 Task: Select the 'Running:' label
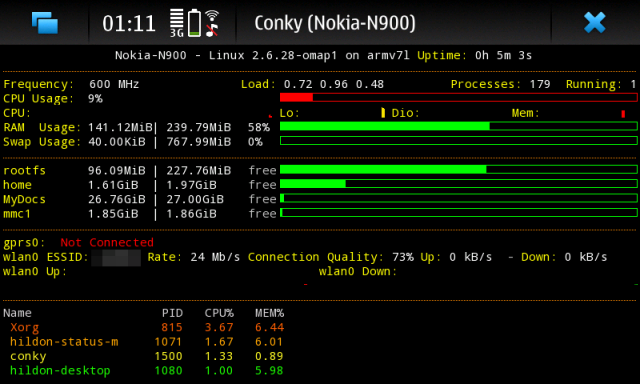click(593, 84)
